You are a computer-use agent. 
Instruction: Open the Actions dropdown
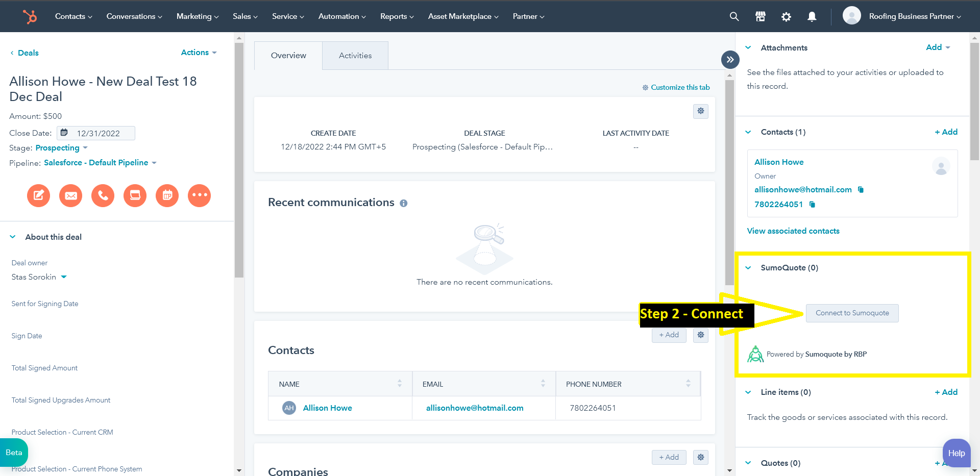(x=199, y=53)
